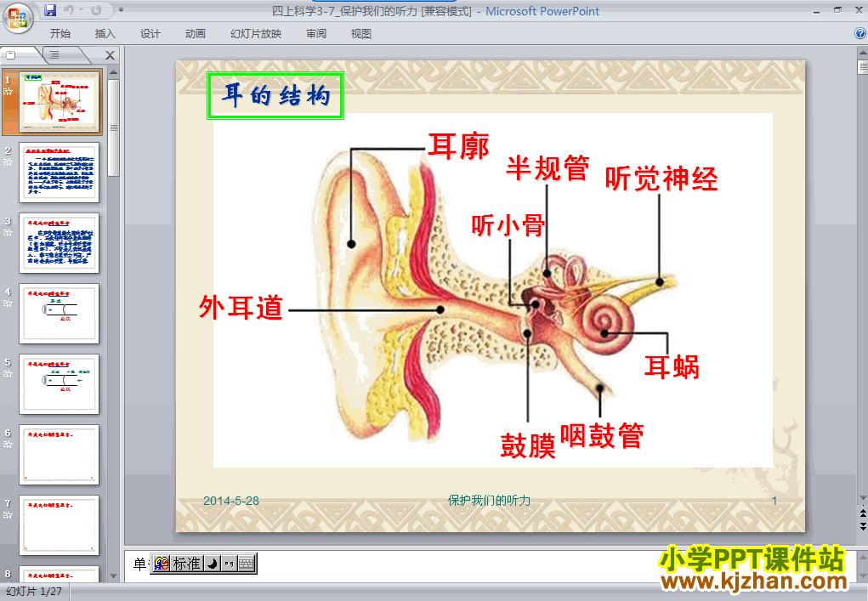Select slide 3 thumbnail

click(60, 243)
